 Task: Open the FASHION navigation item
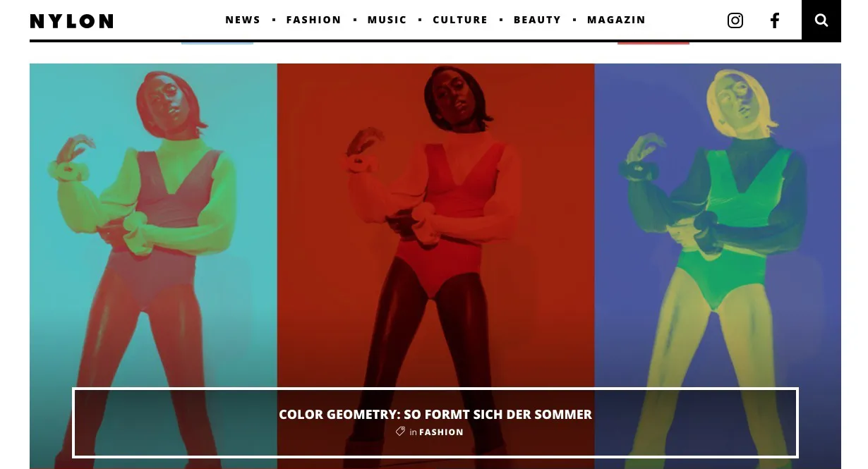click(314, 20)
